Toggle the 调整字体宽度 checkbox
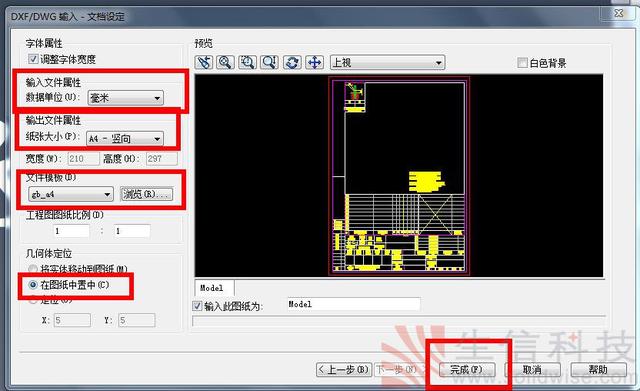The height and width of the screenshot is (391, 640). click(33, 59)
